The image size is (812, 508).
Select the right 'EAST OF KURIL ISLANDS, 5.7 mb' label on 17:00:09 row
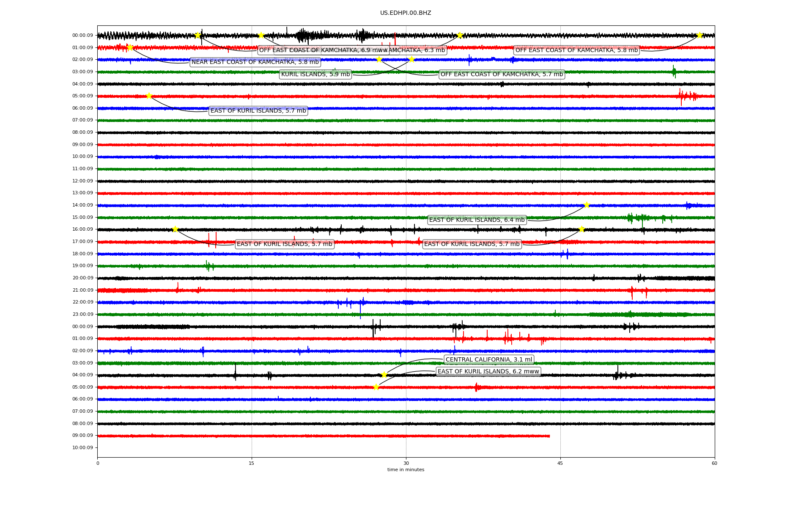coord(472,244)
